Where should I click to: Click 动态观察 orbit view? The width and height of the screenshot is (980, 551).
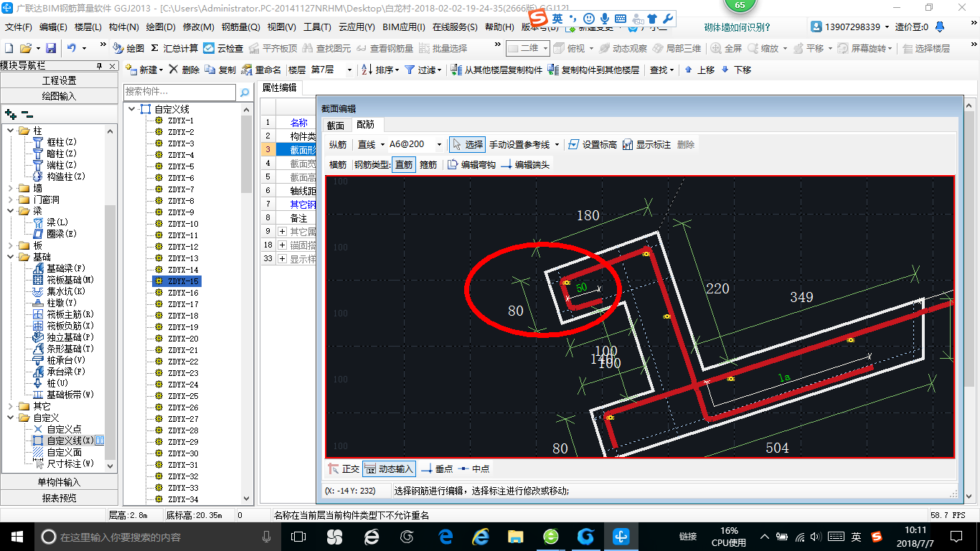click(623, 48)
